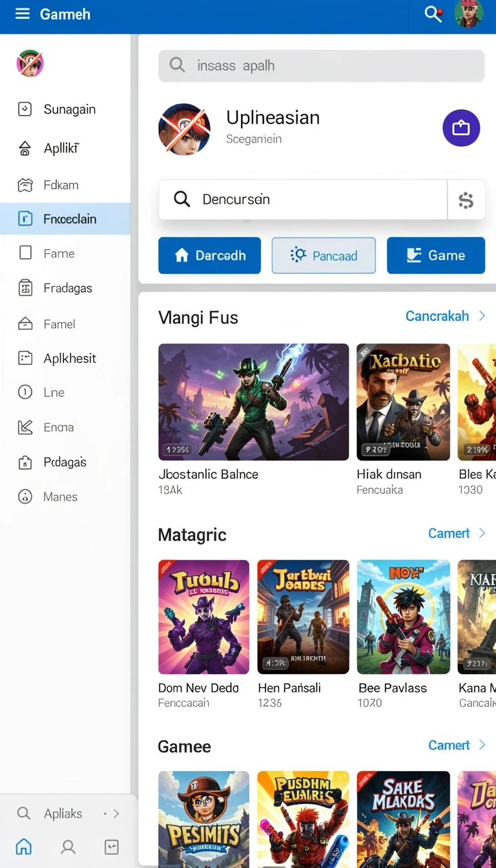Expand Matagric with the Camert chevron

click(x=482, y=533)
